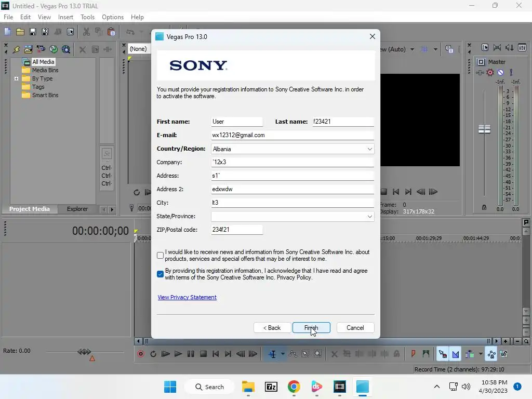Adjust the Master volume fader handle

click(484, 129)
